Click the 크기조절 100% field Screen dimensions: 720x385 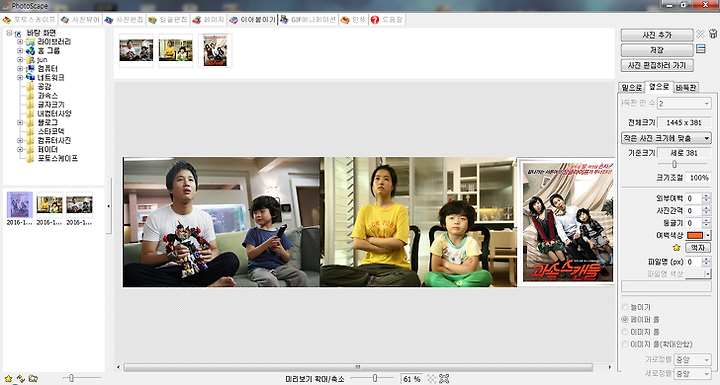699,177
